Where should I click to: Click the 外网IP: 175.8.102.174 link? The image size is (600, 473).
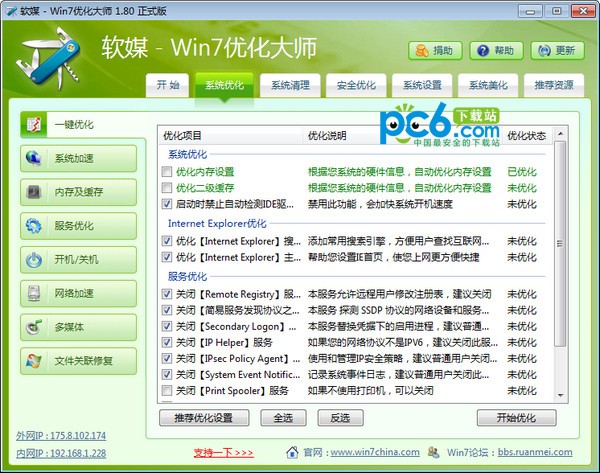point(61,435)
